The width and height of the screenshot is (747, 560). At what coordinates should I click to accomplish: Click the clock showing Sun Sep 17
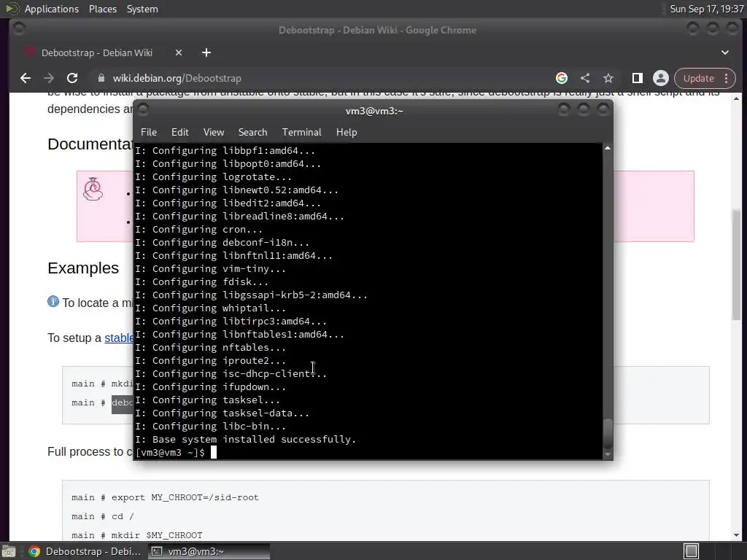point(706,9)
